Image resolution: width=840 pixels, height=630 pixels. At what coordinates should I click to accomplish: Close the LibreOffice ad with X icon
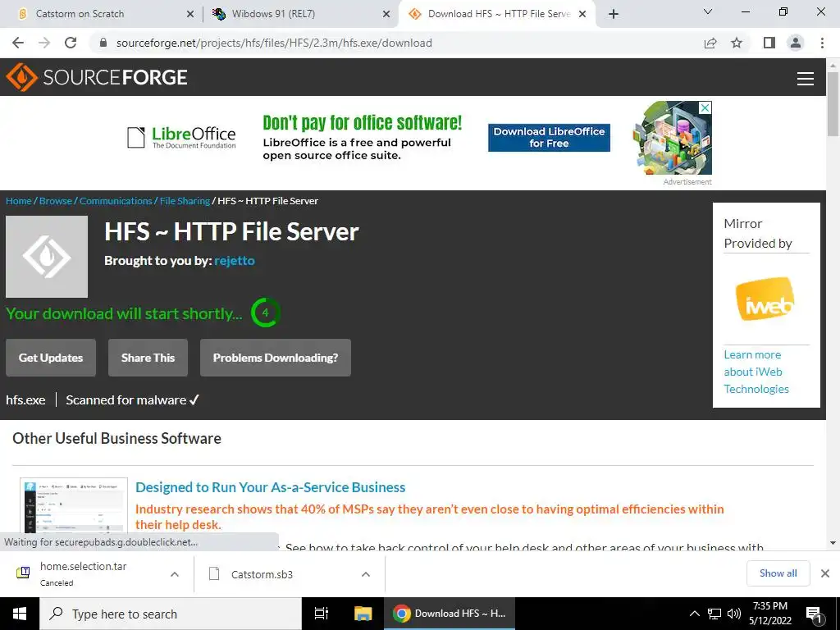coord(705,107)
